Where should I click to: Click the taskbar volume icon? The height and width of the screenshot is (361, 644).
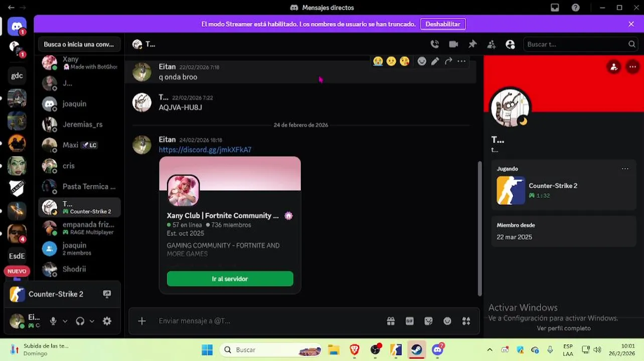[597, 349]
